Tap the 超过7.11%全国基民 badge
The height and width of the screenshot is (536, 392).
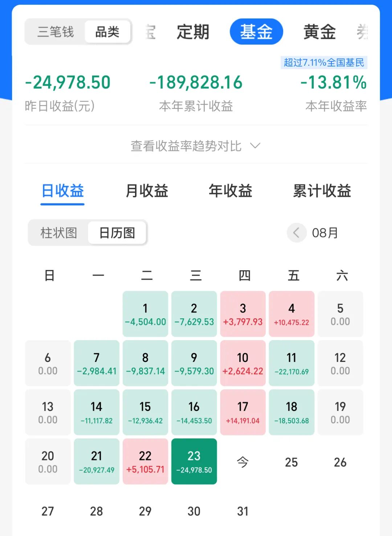pos(324,63)
